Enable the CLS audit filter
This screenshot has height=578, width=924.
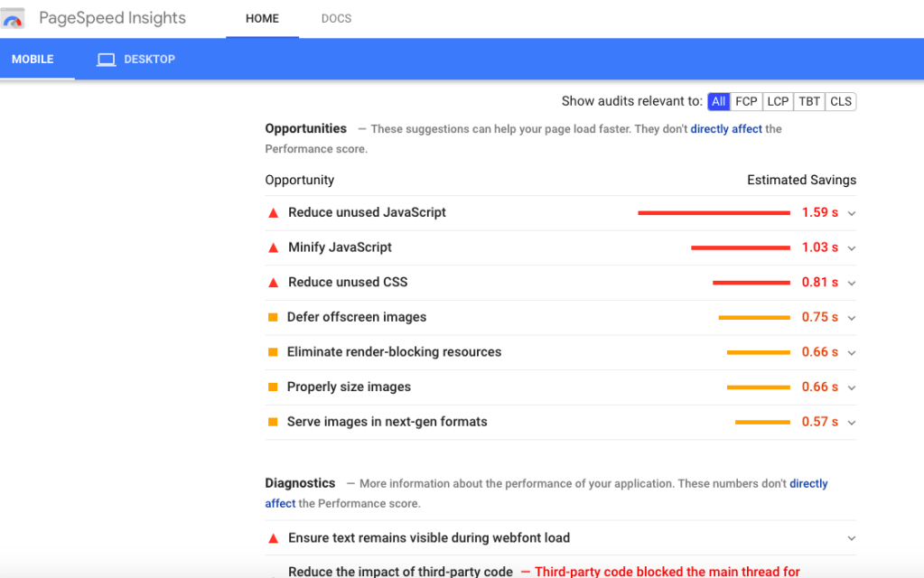point(840,101)
